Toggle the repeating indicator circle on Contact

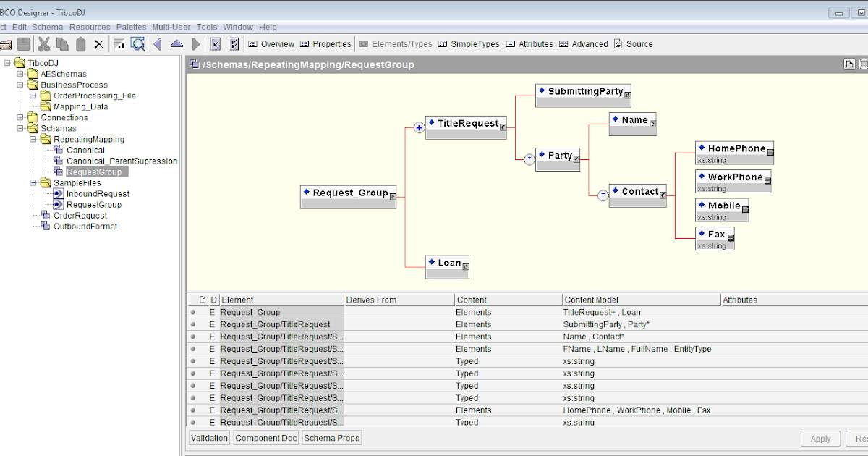(603, 194)
